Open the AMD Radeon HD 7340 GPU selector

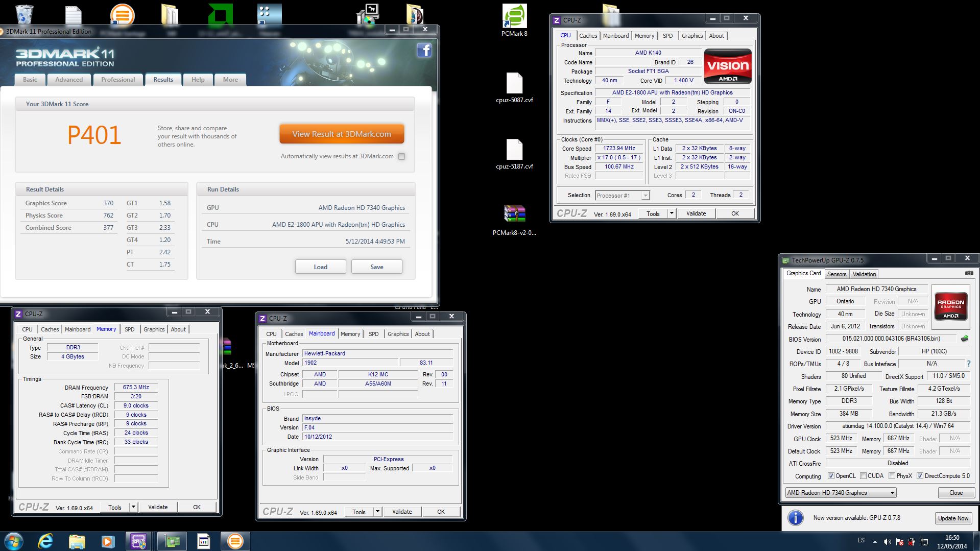coord(841,493)
